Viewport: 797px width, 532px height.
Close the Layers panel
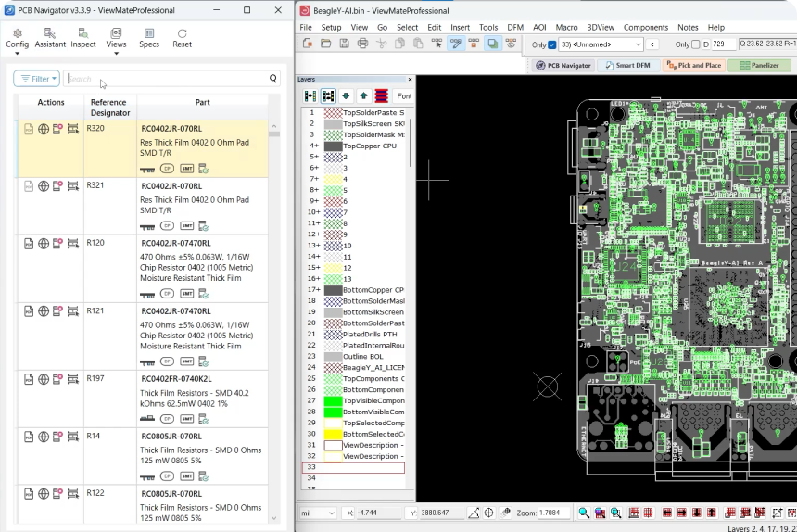[x=411, y=80]
